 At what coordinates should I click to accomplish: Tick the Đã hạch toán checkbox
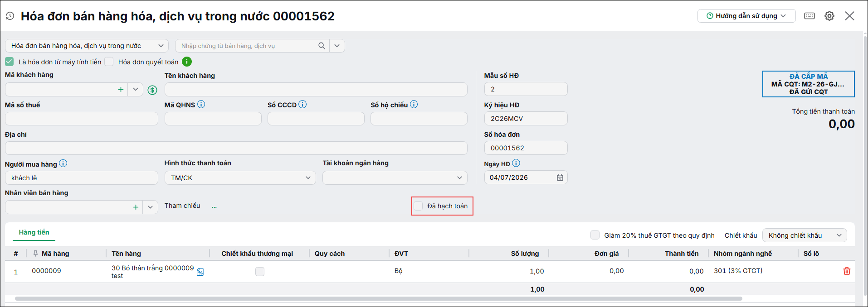[x=418, y=206]
